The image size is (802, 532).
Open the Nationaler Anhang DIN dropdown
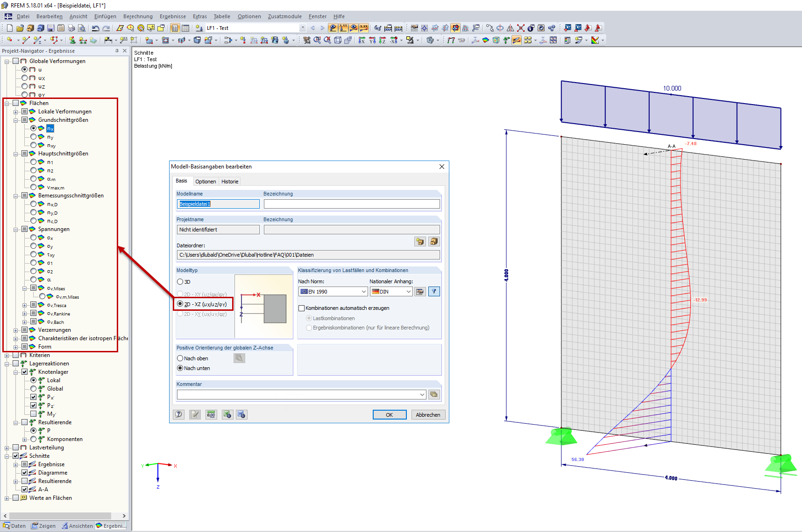pyautogui.click(x=409, y=292)
